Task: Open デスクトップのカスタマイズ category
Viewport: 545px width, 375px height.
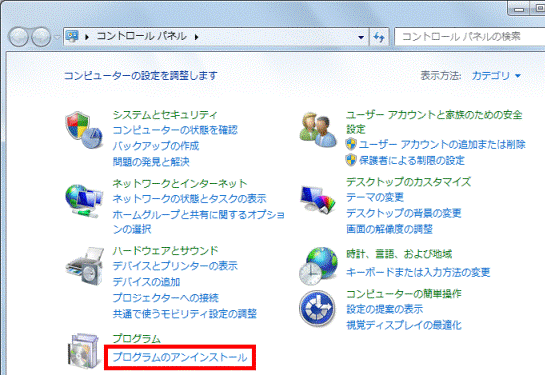Action: 408,182
